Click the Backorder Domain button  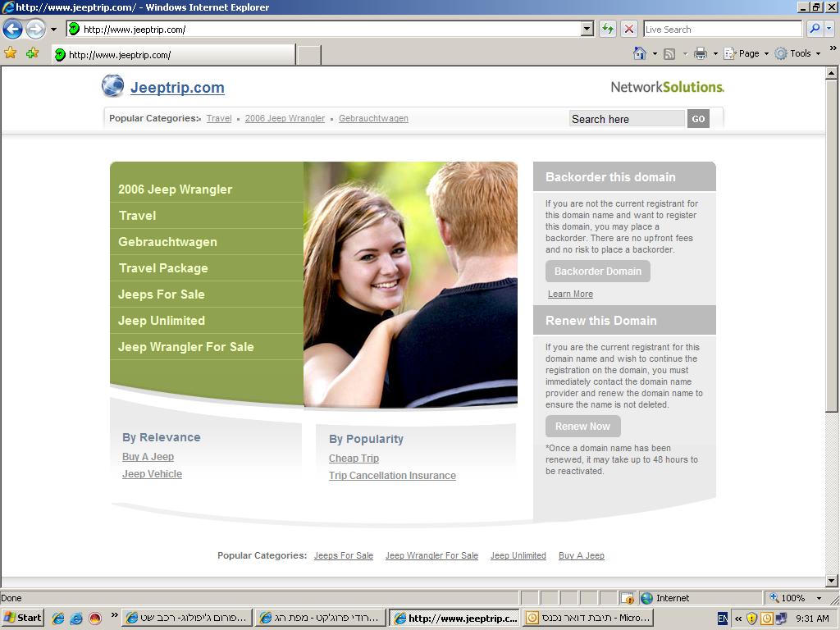pyautogui.click(x=597, y=272)
